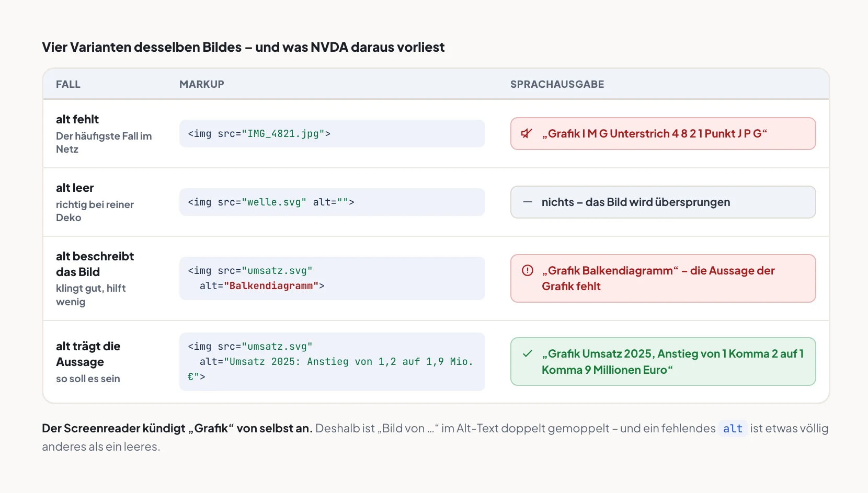Click the heading 'Vier Varianten desselben Bildes'

point(243,47)
